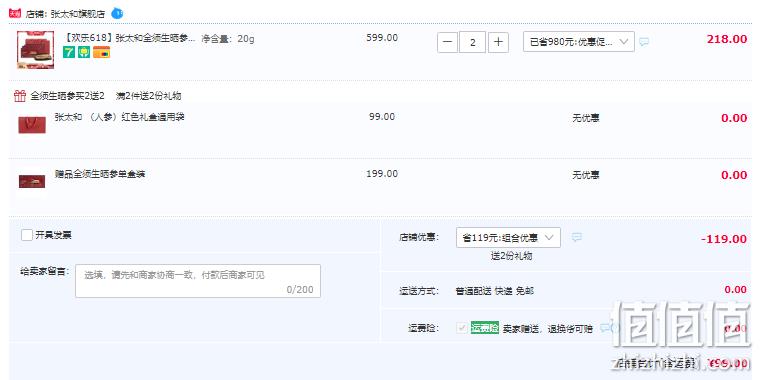Click the 0/200 character counter
The width and height of the screenshot is (760, 380).
point(300,290)
